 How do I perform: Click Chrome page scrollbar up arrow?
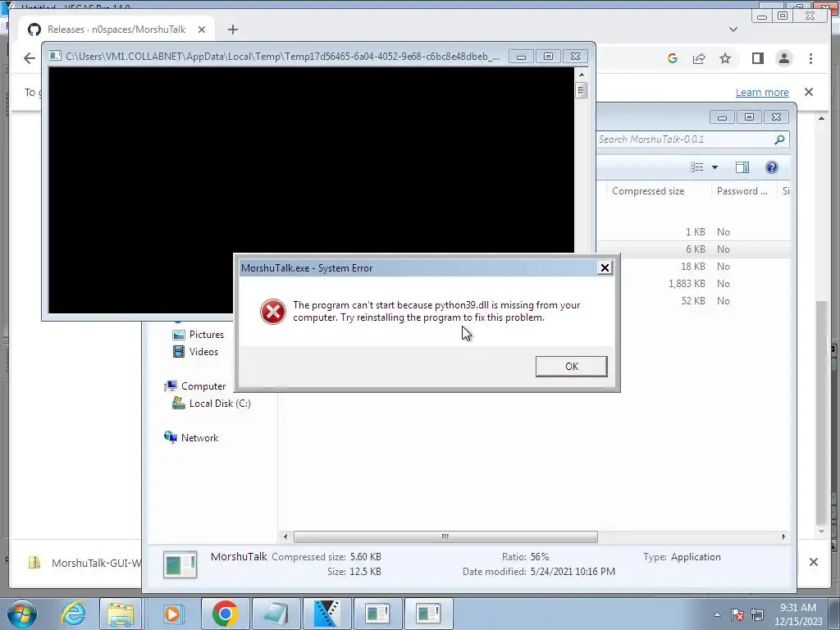(821, 117)
